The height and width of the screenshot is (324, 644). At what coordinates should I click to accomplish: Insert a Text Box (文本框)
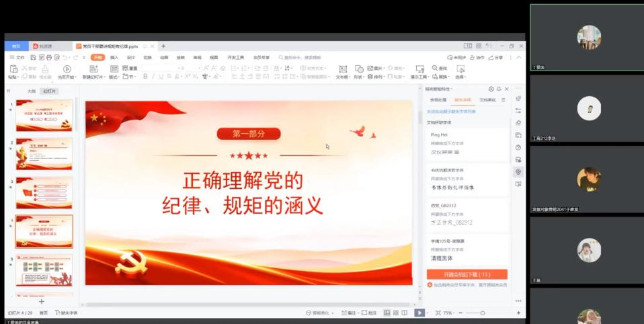tap(343, 69)
